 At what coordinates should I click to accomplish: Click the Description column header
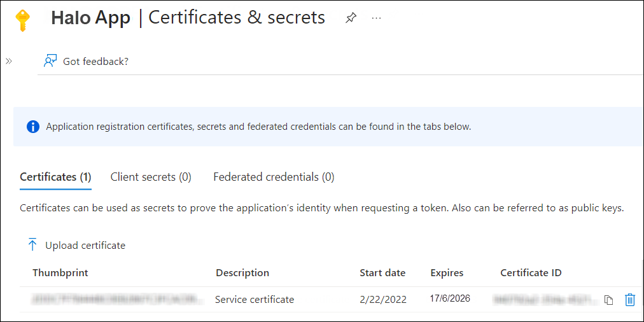click(x=242, y=273)
